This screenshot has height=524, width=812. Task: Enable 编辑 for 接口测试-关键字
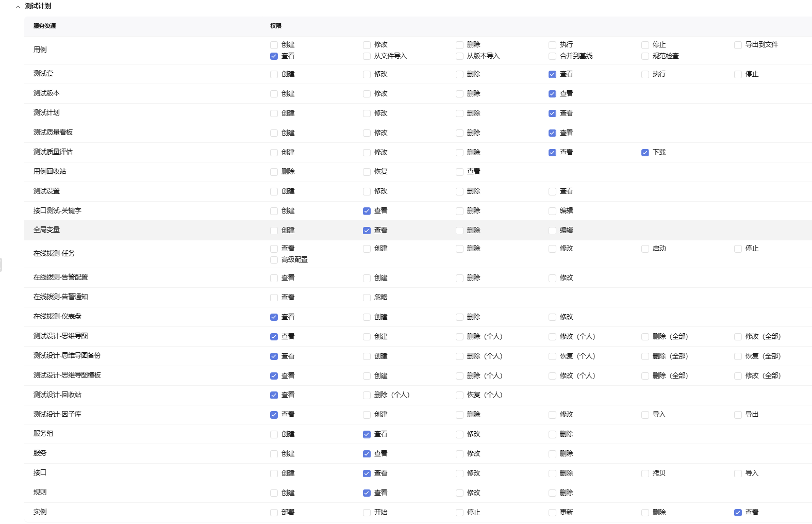pyautogui.click(x=552, y=211)
